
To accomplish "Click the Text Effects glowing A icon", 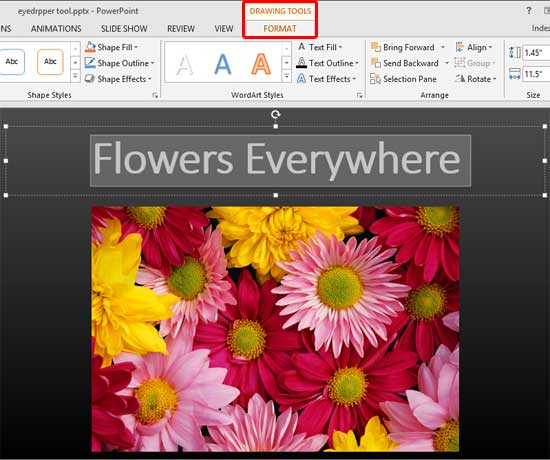I will 302,79.
